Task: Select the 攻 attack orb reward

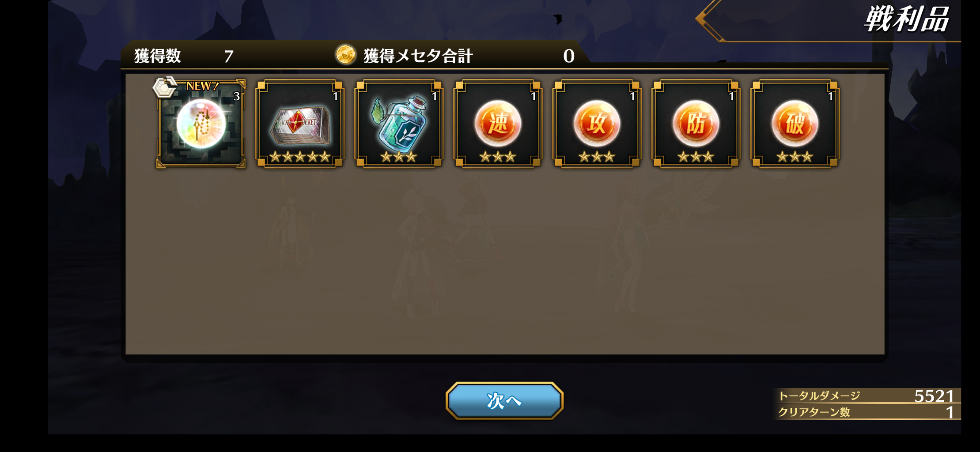Action: [597, 124]
